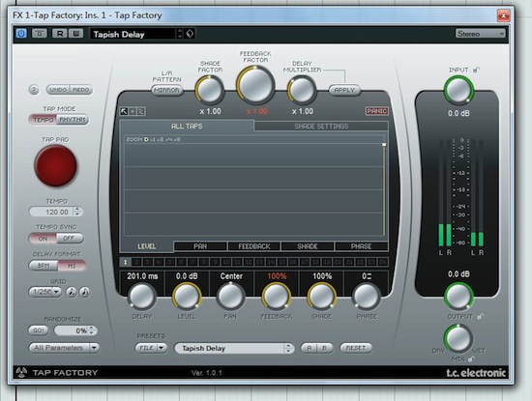Open the host Tapish Delay preset field
532x401 pixels.
click(133, 34)
